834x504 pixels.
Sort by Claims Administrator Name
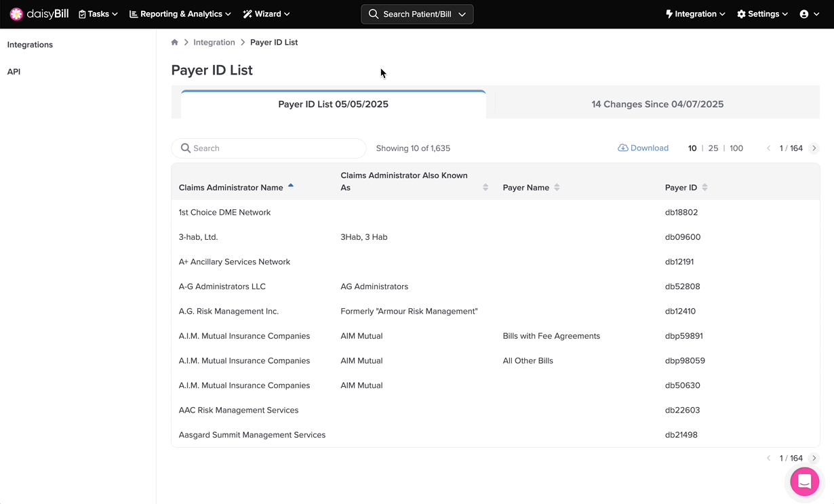[236, 188]
